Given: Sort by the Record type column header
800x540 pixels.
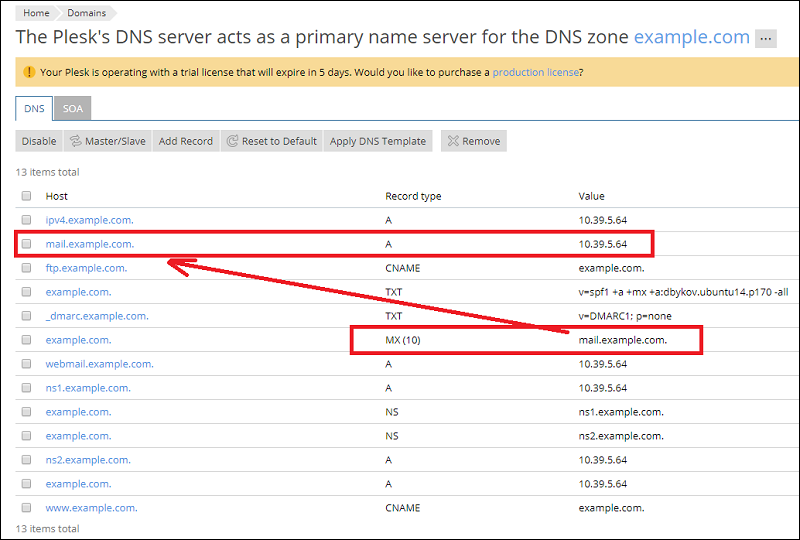Looking at the screenshot, I should (x=413, y=196).
